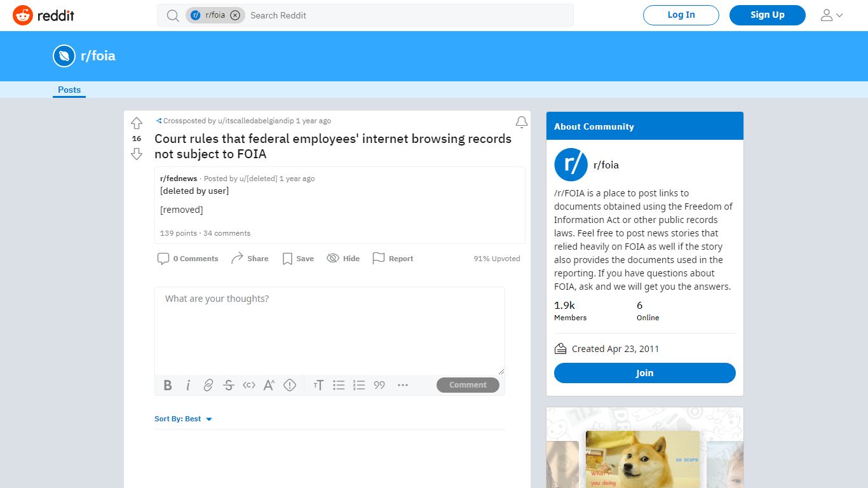The width and height of the screenshot is (868, 488).
Task: Insert a quote block
Action: point(380,385)
